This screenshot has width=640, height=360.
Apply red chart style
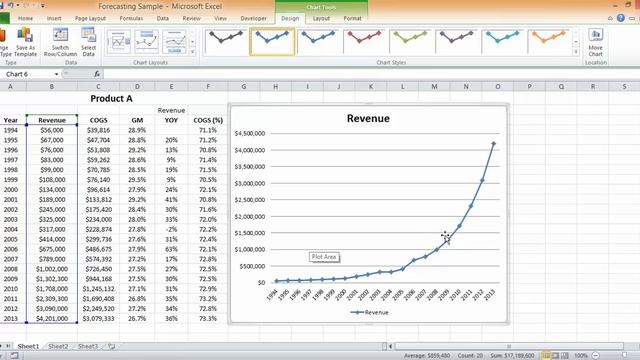(x=364, y=42)
